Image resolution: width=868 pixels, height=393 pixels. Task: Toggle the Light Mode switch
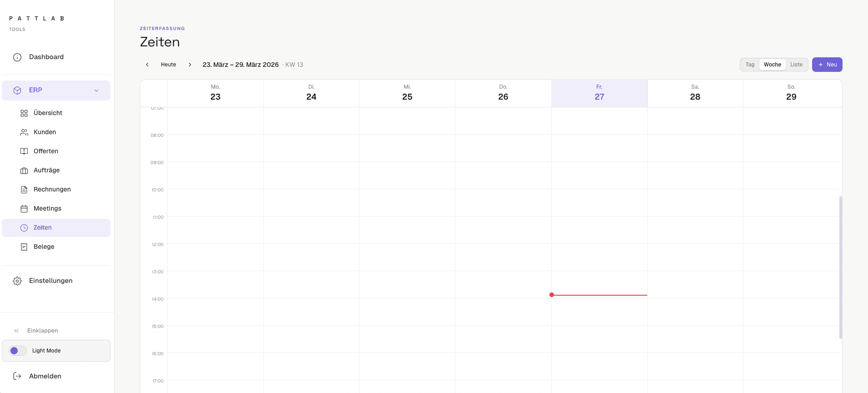pyautogui.click(x=18, y=351)
